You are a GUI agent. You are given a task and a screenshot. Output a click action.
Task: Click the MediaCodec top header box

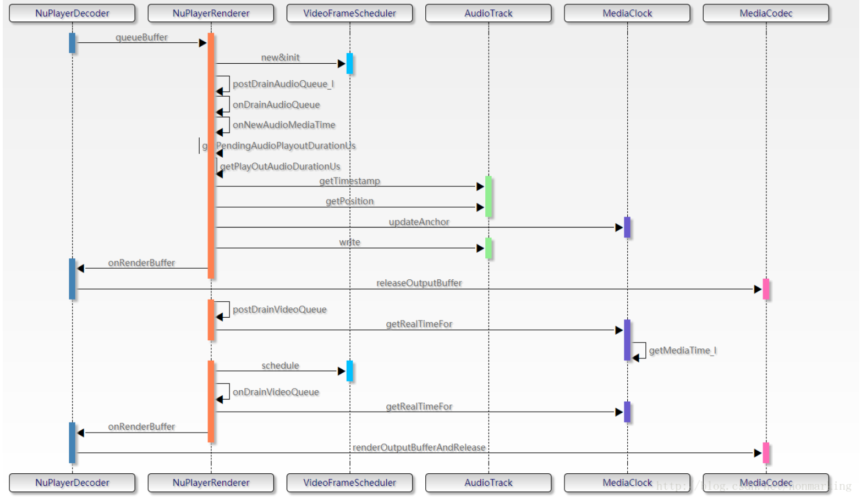click(x=766, y=13)
